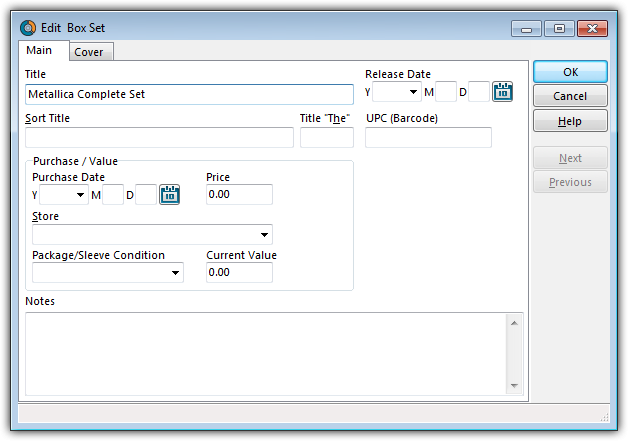628x441 pixels.
Task: Expand Purchase Date year dropdown
Action: [x=80, y=195]
